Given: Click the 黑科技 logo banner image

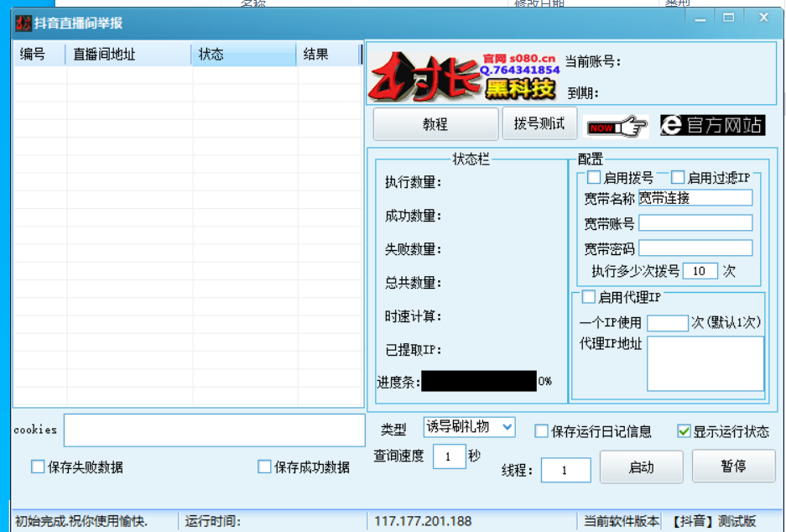Looking at the screenshot, I should point(465,76).
